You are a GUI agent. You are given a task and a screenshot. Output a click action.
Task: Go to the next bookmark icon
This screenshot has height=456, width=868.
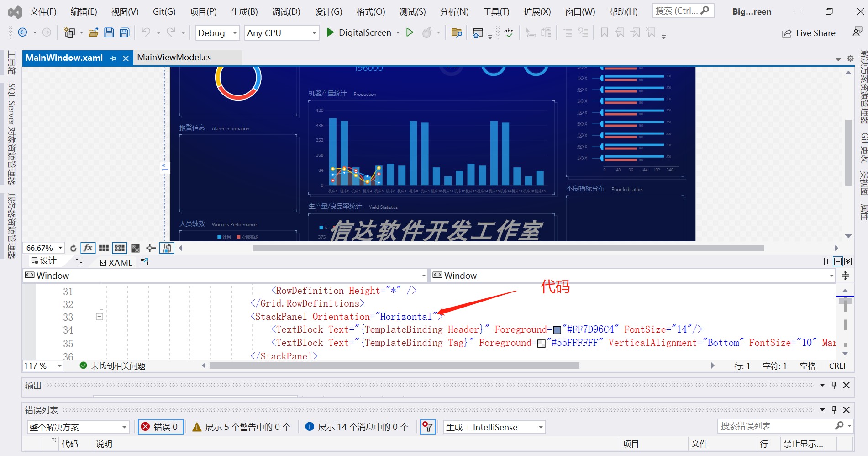click(x=635, y=32)
